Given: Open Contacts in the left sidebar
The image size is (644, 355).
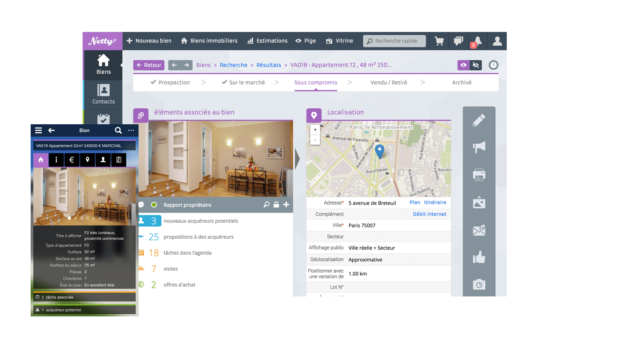Looking at the screenshot, I should pyautogui.click(x=103, y=95).
